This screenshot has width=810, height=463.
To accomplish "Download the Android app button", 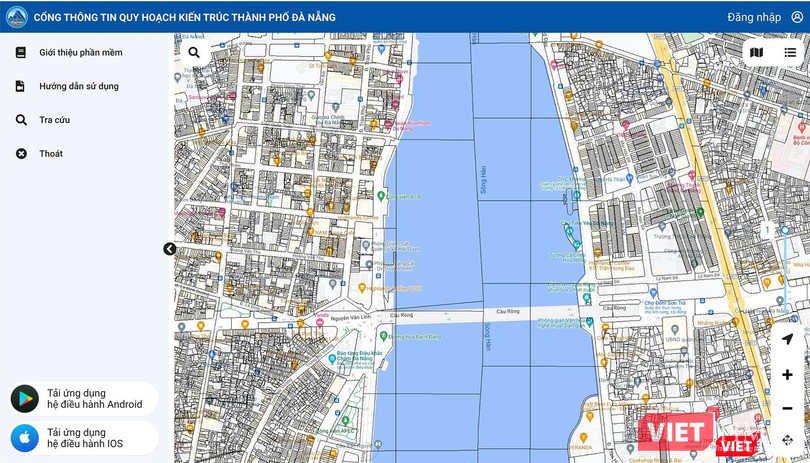I will tap(84, 399).
